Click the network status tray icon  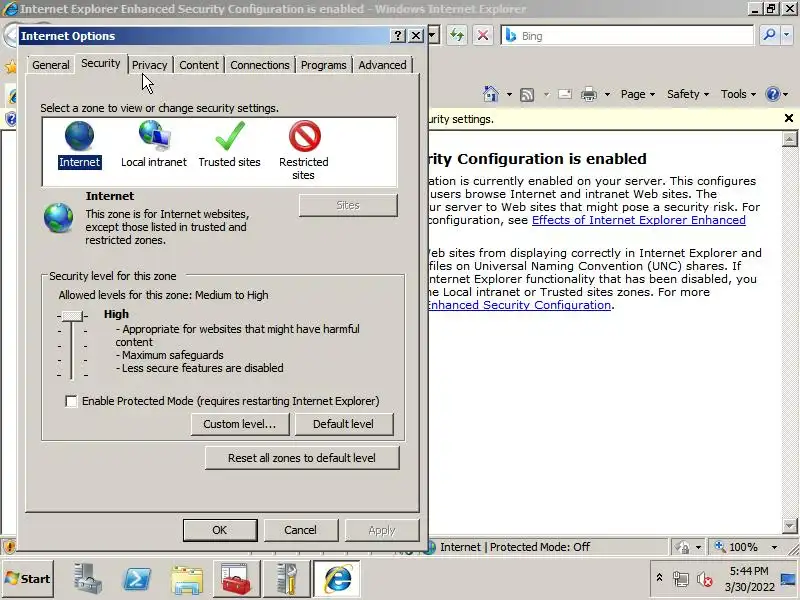681,579
